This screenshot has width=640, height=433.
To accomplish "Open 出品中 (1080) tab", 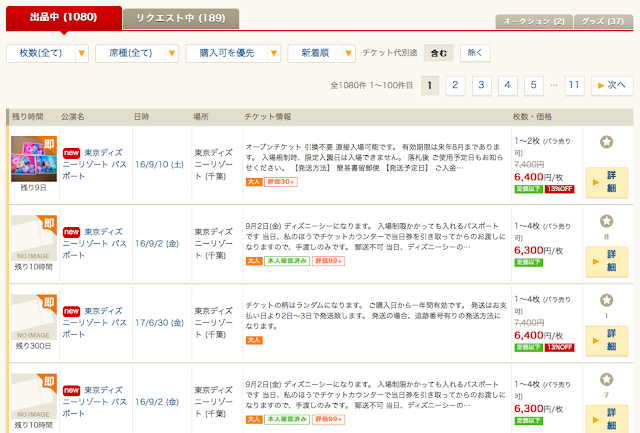I will coord(64,18).
